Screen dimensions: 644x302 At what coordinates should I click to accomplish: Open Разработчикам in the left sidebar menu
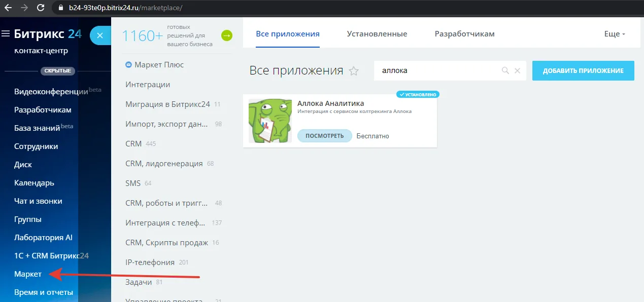pos(43,110)
